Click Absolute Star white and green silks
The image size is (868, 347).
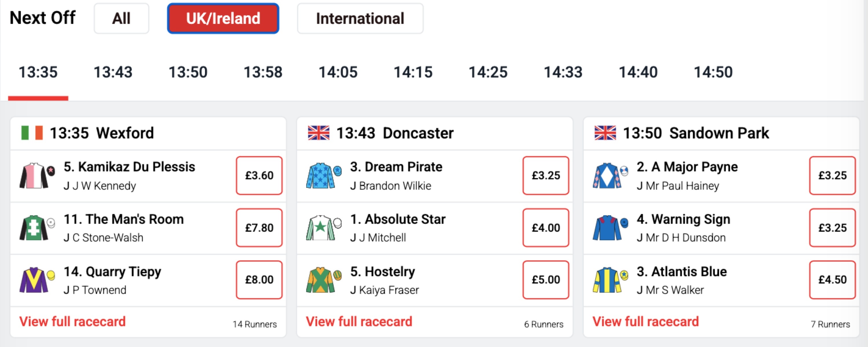(323, 228)
